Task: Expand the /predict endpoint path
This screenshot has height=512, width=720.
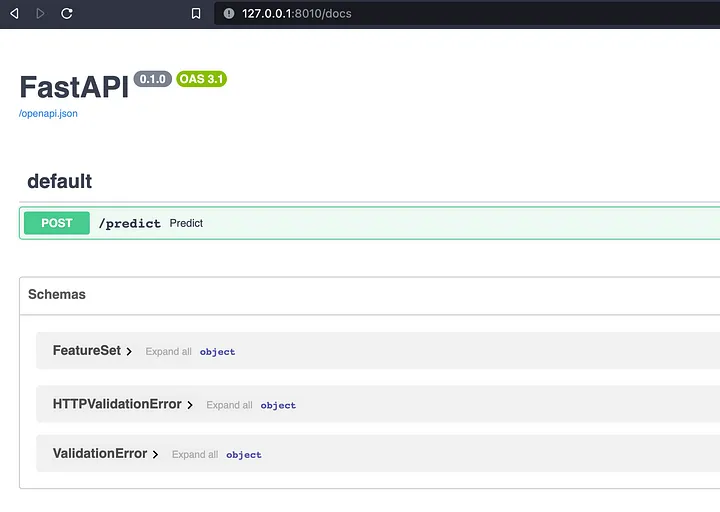Action: point(129,224)
